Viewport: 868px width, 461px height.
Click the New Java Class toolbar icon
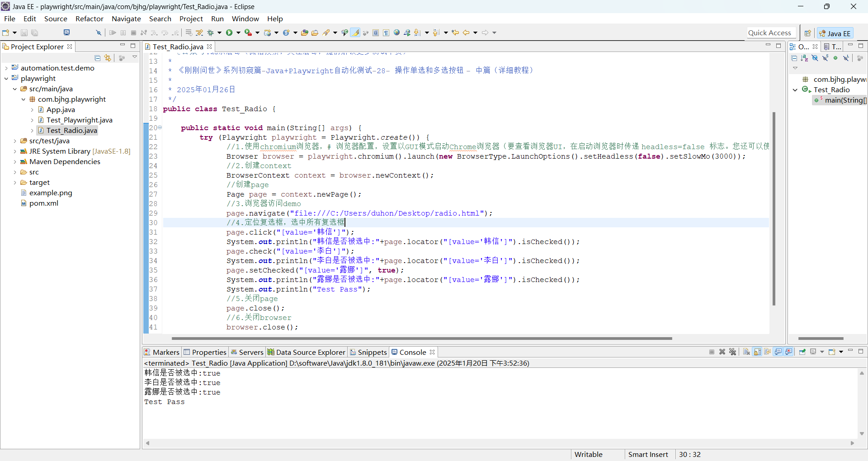[286, 33]
